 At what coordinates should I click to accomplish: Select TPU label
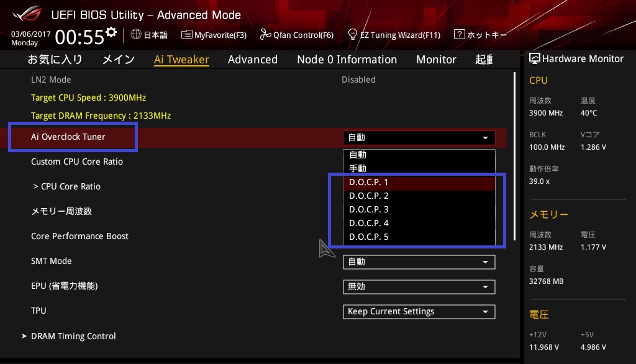pyautogui.click(x=39, y=311)
